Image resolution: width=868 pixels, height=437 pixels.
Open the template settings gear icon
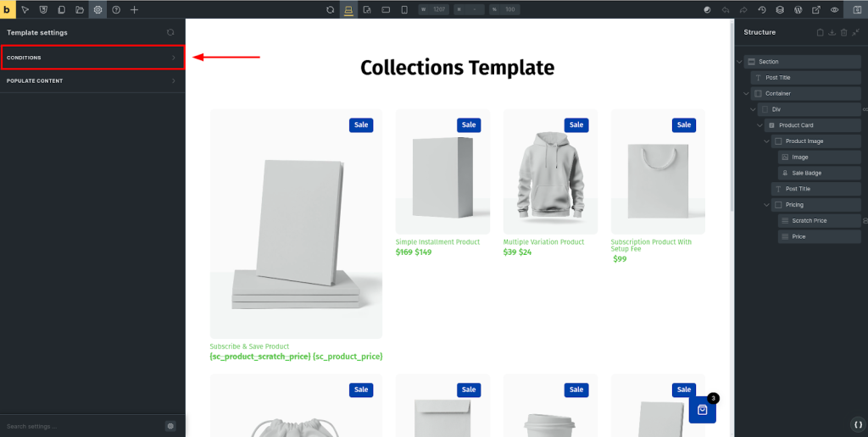[97, 9]
